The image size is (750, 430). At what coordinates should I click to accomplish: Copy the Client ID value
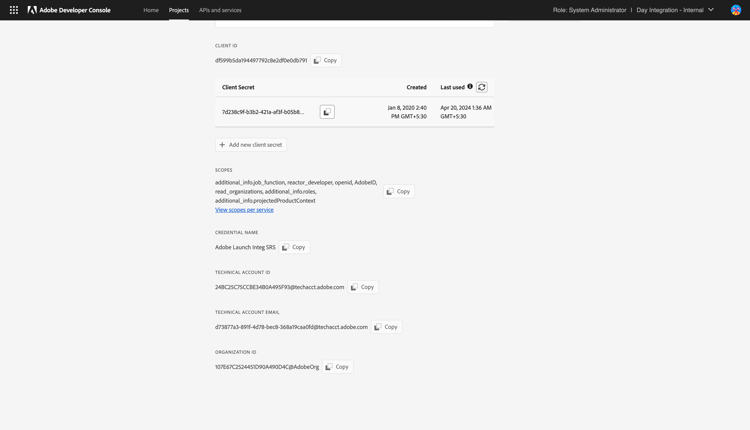click(326, 60)
